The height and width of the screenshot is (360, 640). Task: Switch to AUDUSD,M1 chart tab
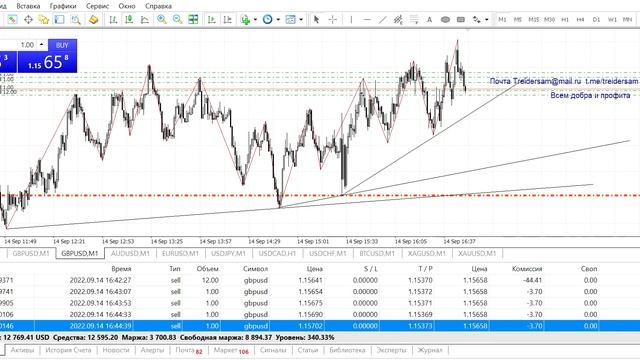click(x=130, y=253)
